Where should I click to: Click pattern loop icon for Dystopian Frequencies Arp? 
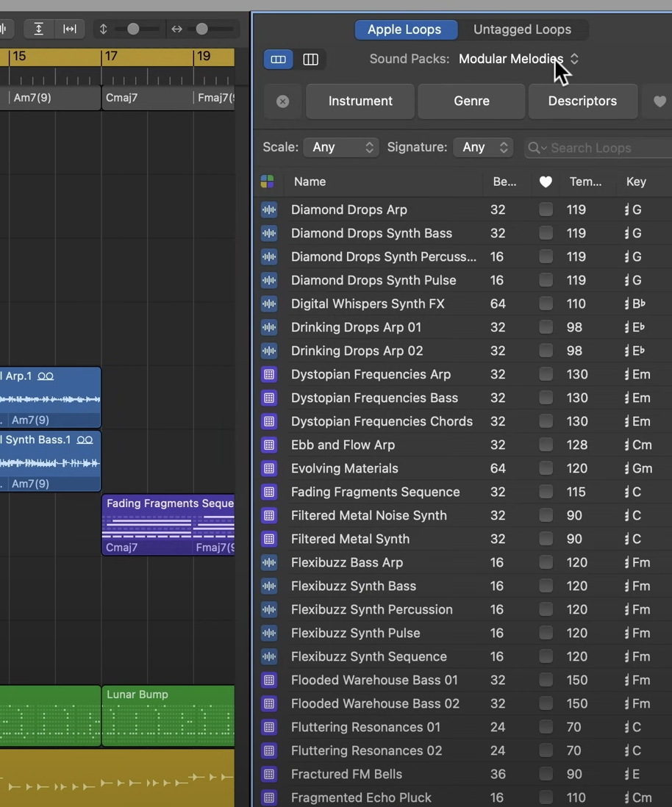pyautogui.click(x=269, y=374)
